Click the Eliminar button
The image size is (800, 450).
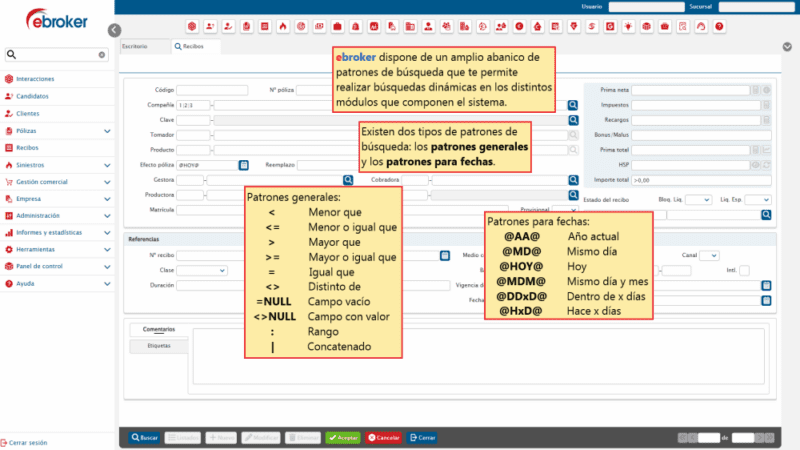[303, 438]
